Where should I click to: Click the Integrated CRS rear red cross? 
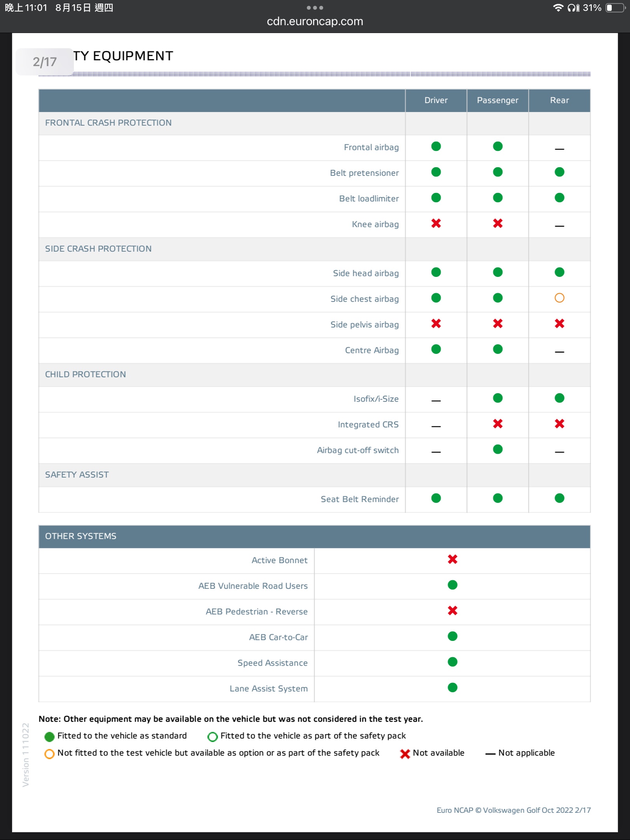(559, 423)
